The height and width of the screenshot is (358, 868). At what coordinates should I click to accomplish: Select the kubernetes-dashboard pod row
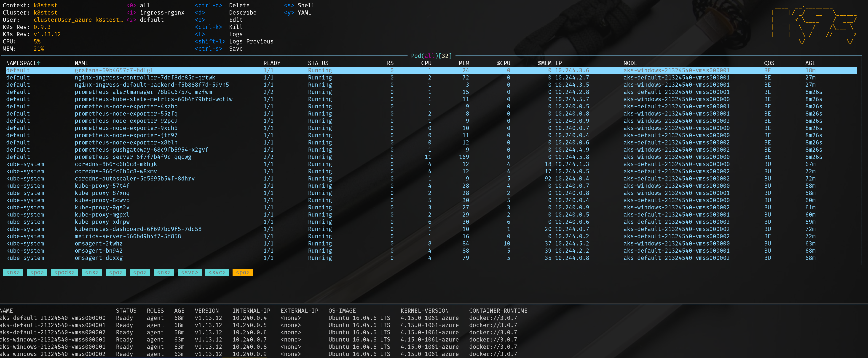(138, 229)
